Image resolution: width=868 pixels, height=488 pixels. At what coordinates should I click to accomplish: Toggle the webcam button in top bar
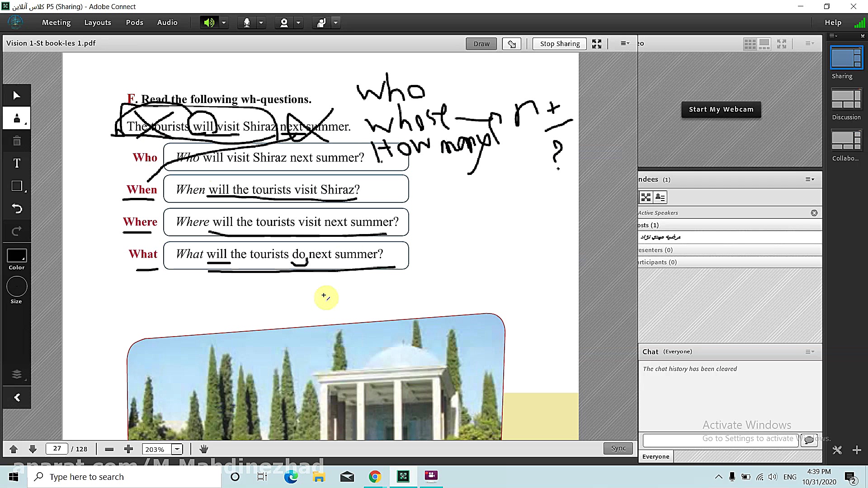(284, 23)
